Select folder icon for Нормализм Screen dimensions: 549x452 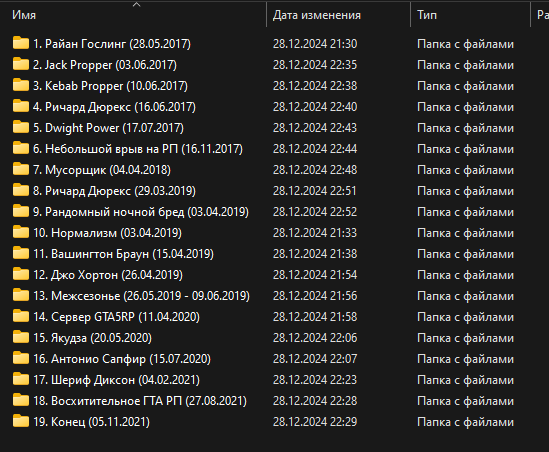21,232
